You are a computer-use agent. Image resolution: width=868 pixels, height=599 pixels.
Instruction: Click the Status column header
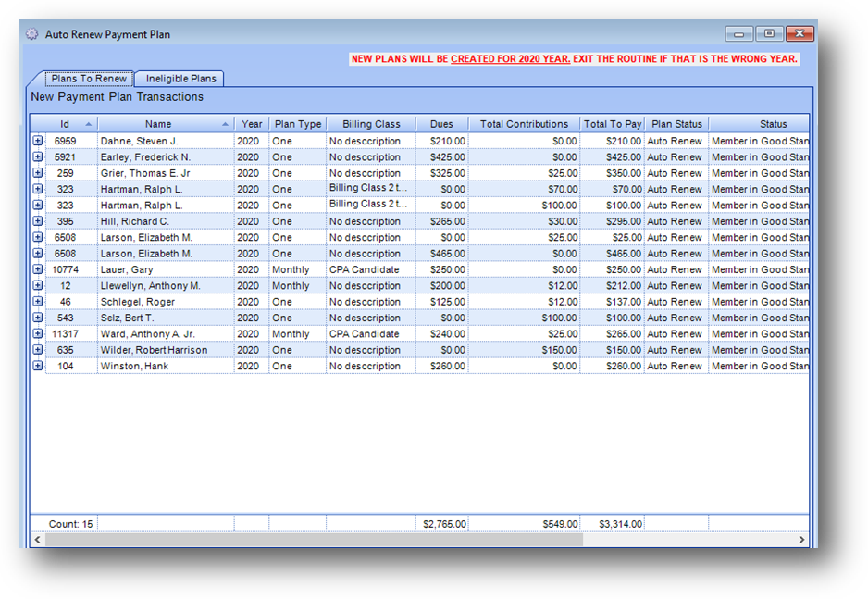759,124
